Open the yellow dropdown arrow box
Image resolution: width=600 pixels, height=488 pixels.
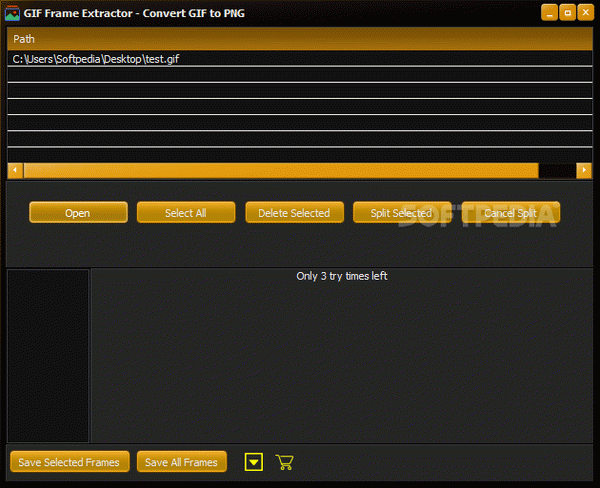tap(254, 462)
